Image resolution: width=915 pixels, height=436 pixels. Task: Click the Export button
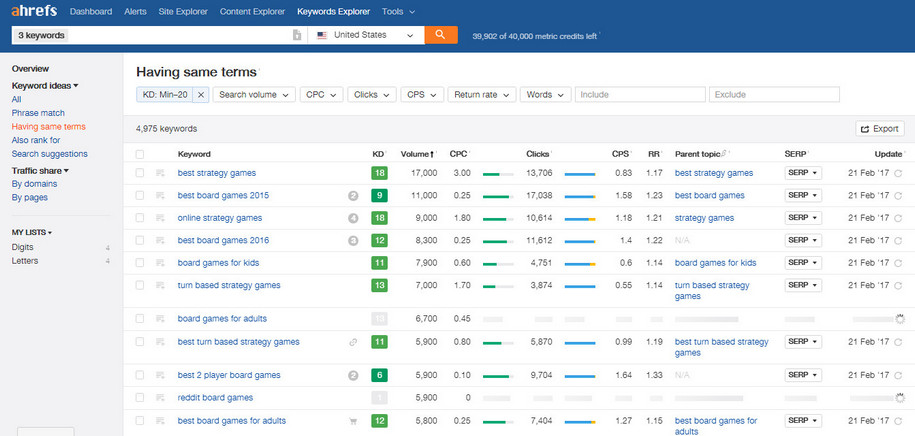click(880, 129)
